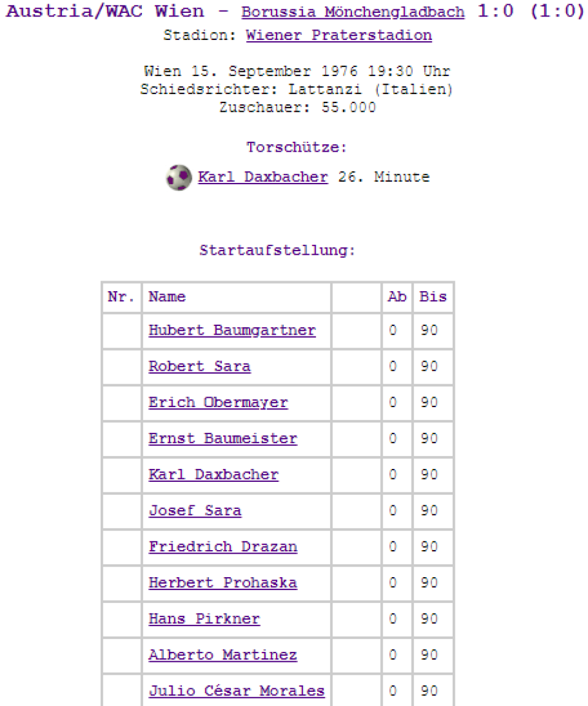Open Ernst Baumeister player profile
588x706 pixels.
point(223,438)
